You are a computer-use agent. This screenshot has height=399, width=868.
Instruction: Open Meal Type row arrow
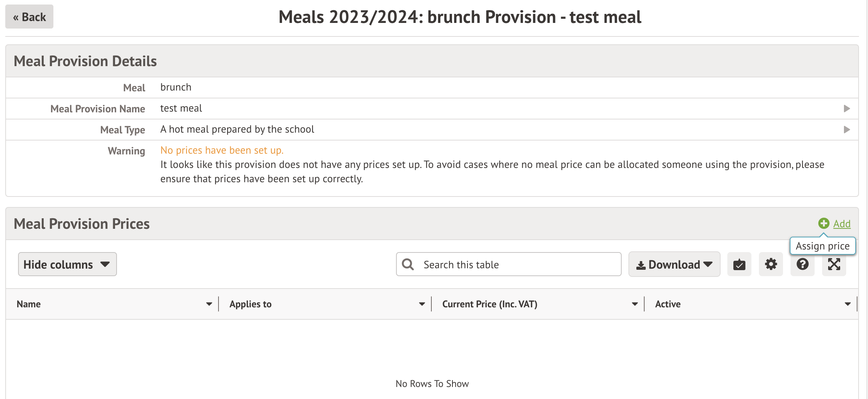[847, 130]
